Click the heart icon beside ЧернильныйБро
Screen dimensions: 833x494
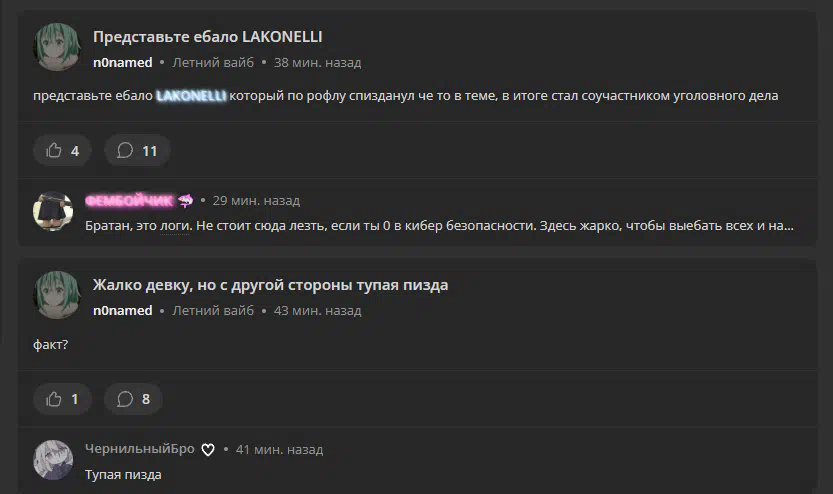coord(208,450)
